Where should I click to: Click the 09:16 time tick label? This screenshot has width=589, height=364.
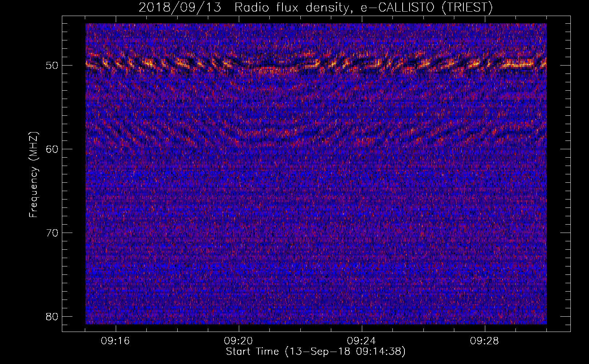[116, 341]
